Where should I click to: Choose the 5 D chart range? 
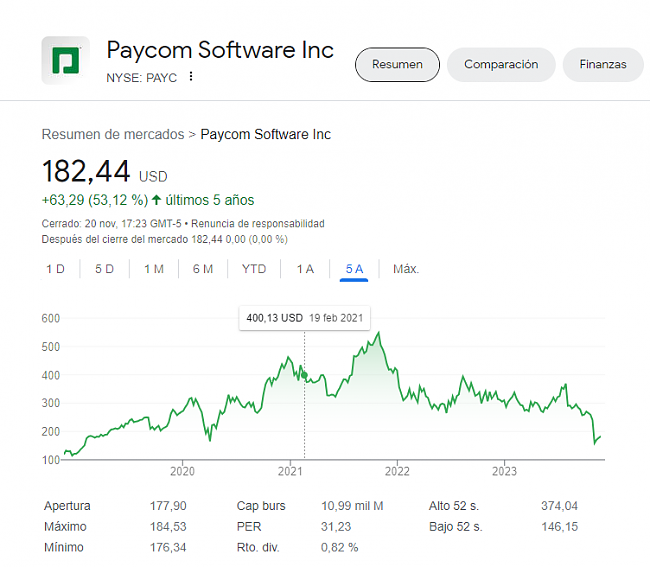point(104,269)
